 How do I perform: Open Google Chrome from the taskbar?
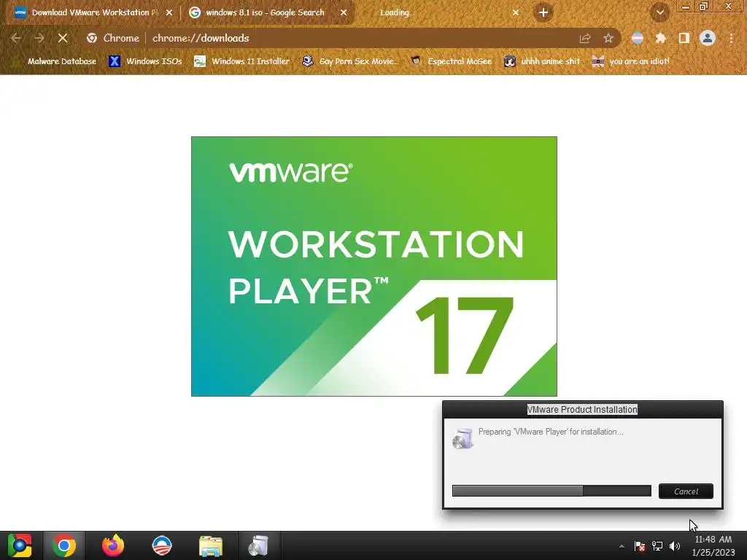[64, 545]
